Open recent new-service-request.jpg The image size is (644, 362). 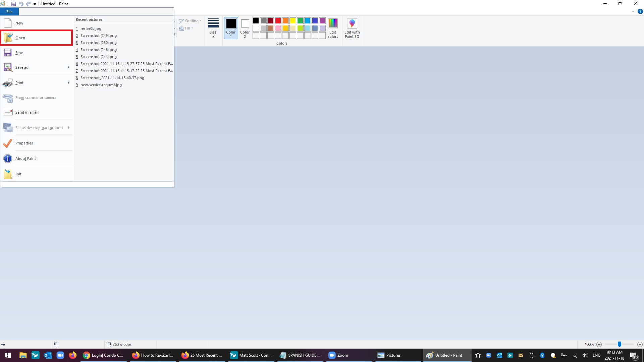point(124,85)
